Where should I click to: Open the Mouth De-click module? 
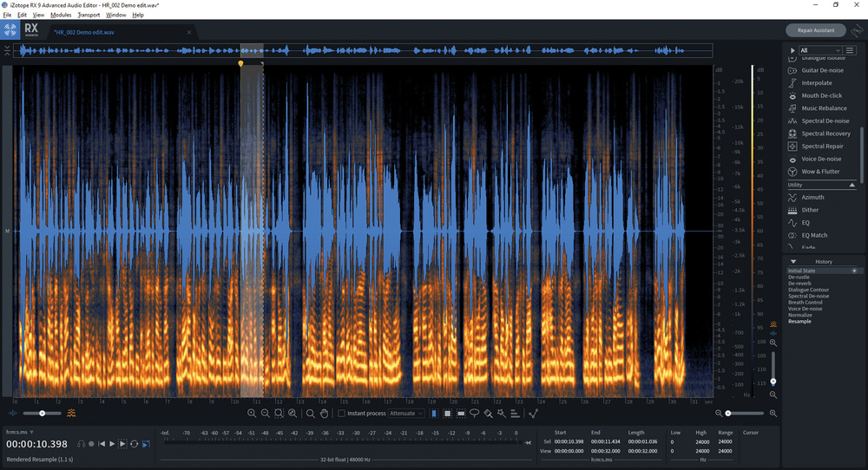pyautogui.click(x=822, y=95)
